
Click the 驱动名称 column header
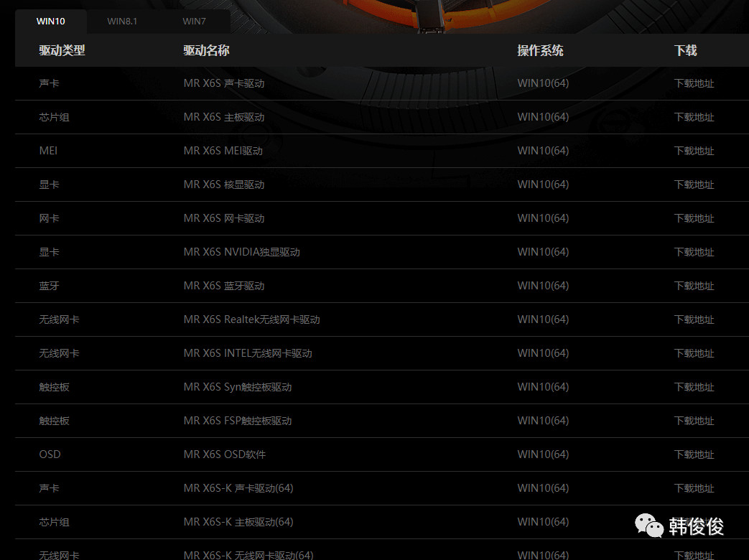click(206, 50)
